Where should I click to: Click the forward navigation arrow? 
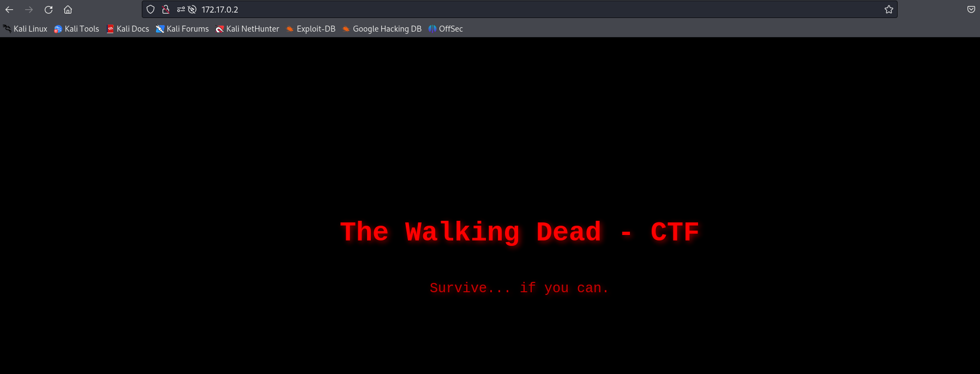[29, 10]
